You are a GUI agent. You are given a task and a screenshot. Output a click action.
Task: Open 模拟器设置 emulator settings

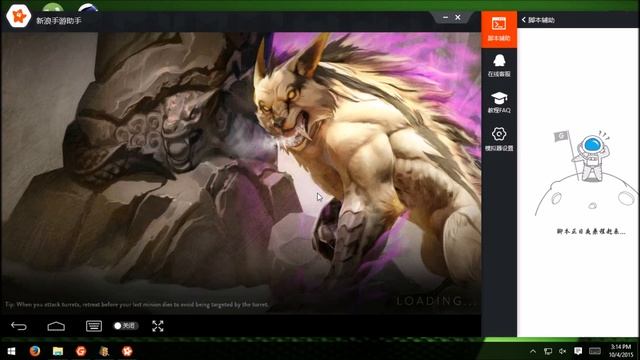tap(499, 139)
